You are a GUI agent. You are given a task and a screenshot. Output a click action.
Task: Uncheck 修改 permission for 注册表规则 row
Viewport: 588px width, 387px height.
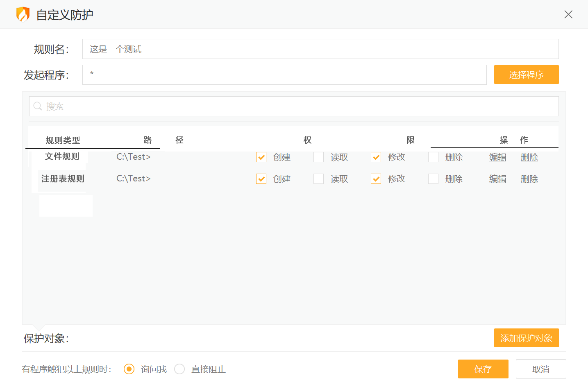tap(376, 179)
